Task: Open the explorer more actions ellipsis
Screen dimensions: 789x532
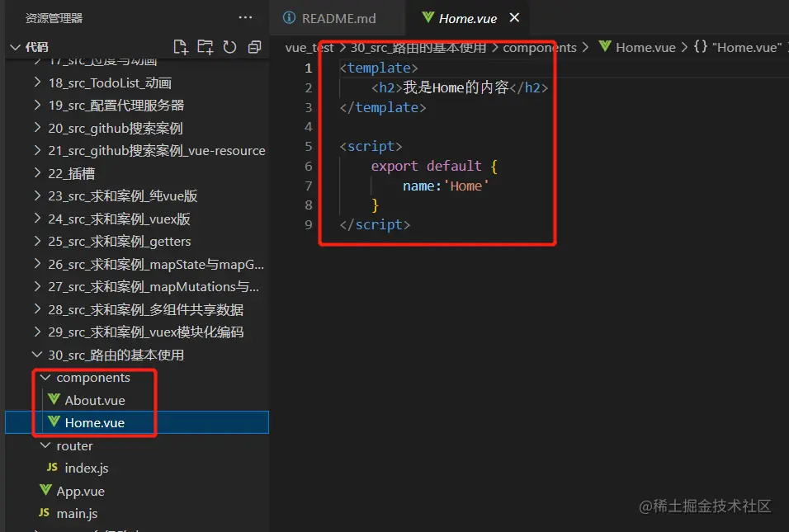Action: 245,17
